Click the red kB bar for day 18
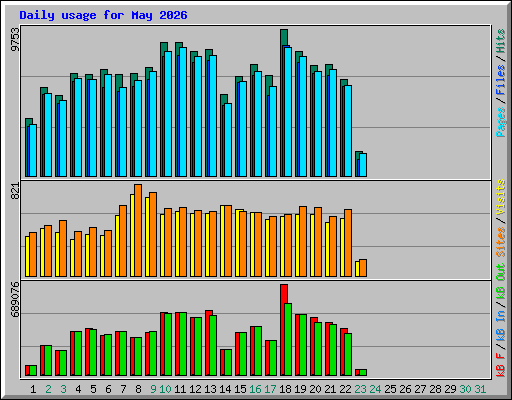 point(283,330)
